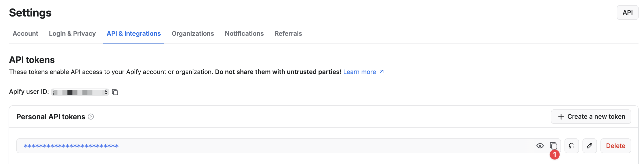Copy the personal API token

(x=553, y=145)
